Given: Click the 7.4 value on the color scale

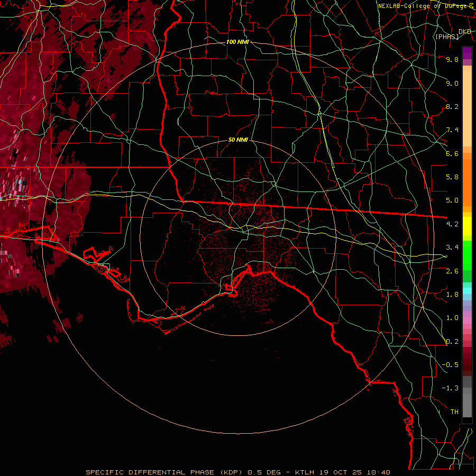Looking at the screenshot, I should [452, 130].
